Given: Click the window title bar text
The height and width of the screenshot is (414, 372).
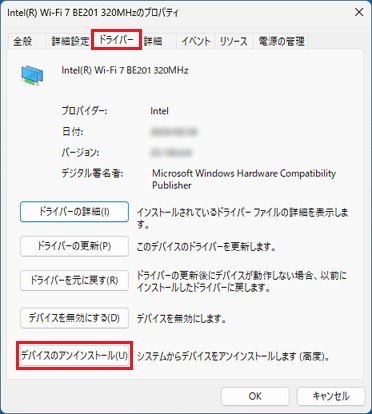Looking at the screenshot, I should [93, 13].
